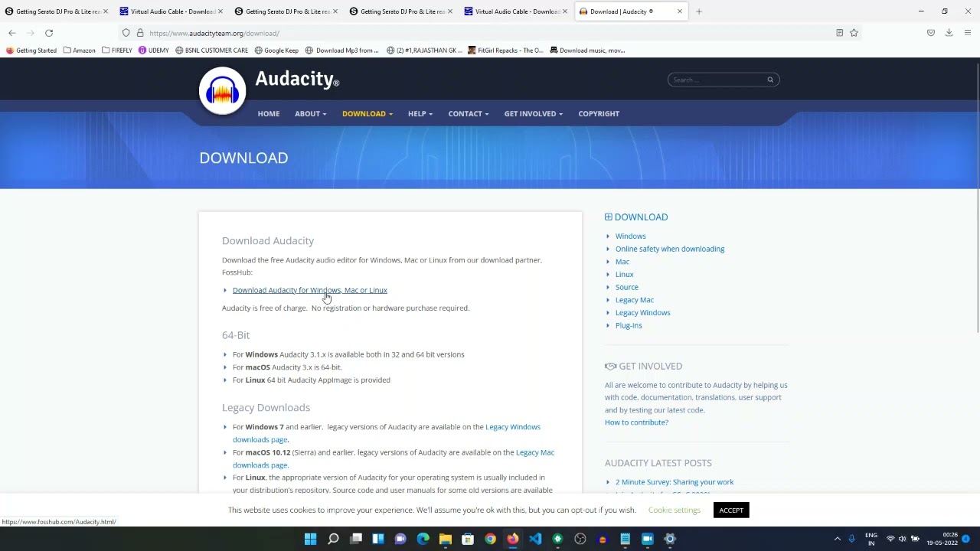Expand the DOWNLOAD dropdown in the navigation bar
Viewport: 980px width, 551px height.
[367, 114]
